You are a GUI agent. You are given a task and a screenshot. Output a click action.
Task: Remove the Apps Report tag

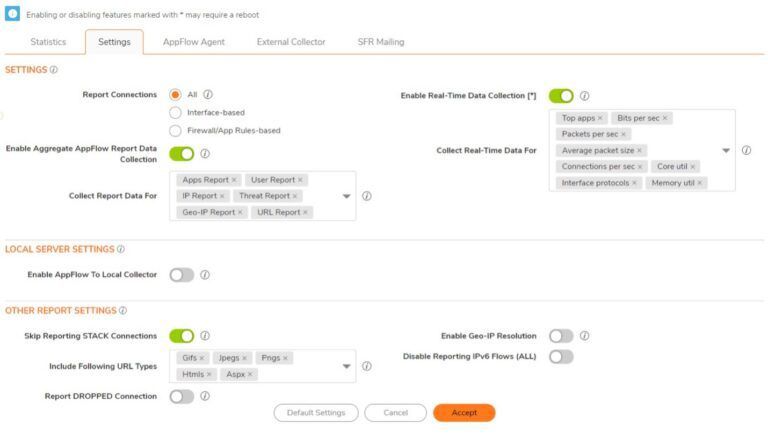click(234, 180)
